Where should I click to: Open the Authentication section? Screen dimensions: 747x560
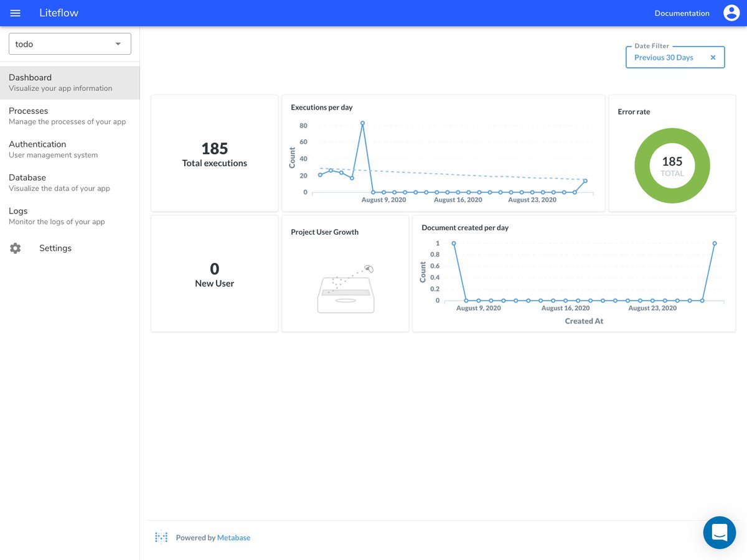point(70,149)
